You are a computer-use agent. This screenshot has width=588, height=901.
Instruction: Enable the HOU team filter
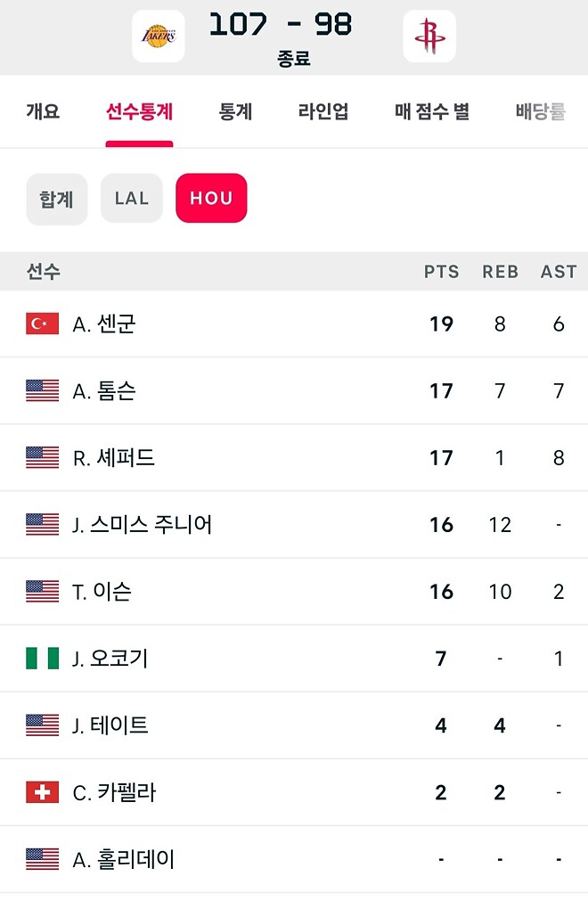(x=210, y=200)
